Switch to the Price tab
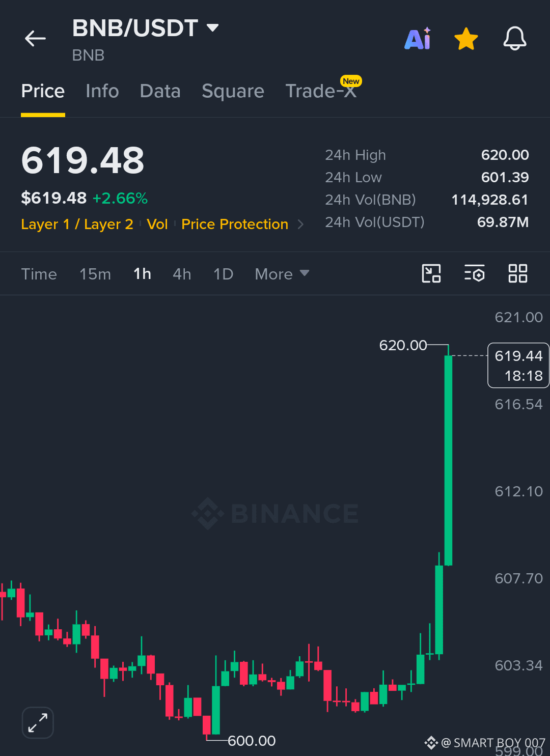Viewport: 550px width, 756px height. (43, 91)
